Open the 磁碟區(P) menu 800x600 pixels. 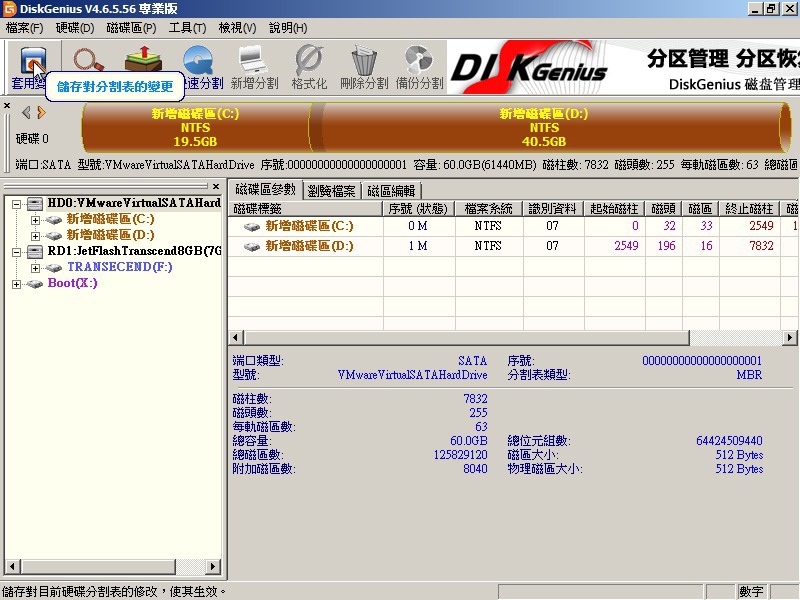click(x=130, y=28)
